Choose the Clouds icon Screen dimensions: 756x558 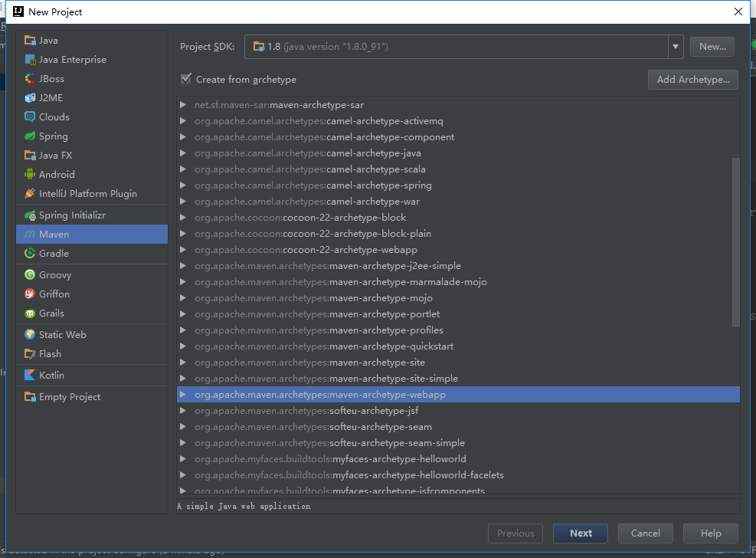[x=30, y=117]
